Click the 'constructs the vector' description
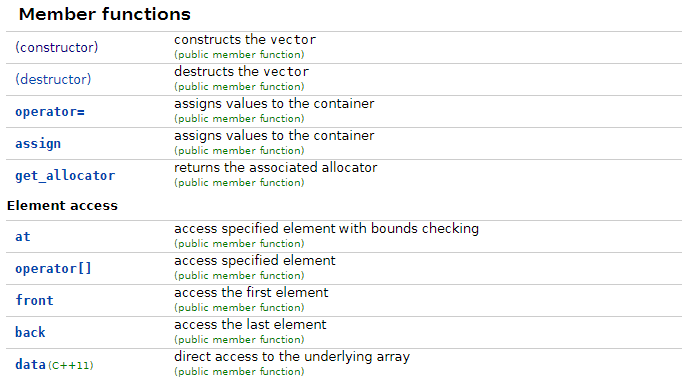The height and width of the screenshot is (383, 692). click(x=245, y=40)
